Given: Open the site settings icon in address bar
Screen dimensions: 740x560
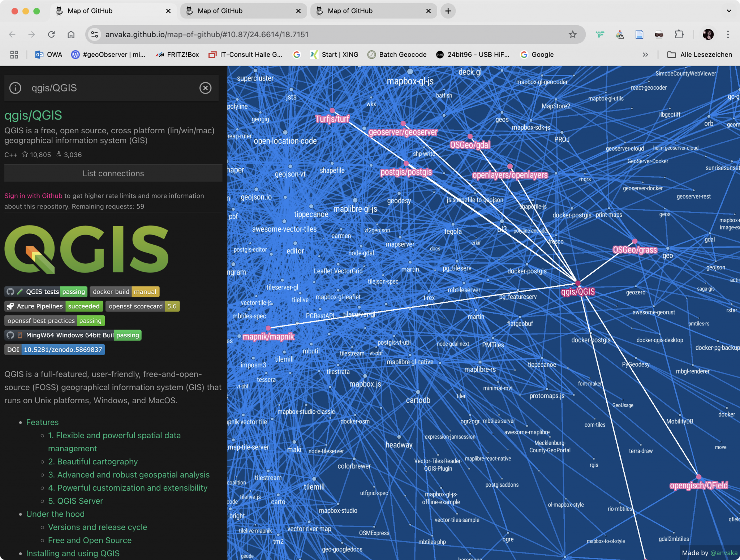Looking at the screenshot, I should (94, 34).
